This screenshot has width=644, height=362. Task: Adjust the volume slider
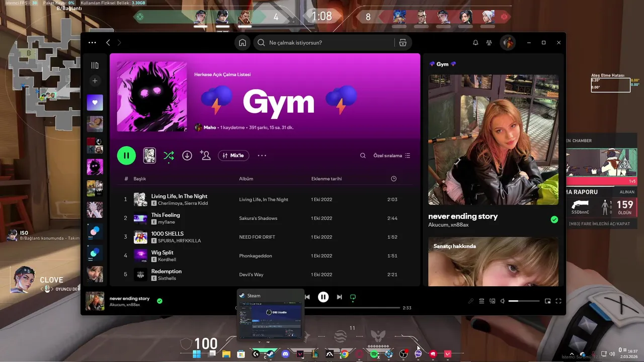(524, 301)
